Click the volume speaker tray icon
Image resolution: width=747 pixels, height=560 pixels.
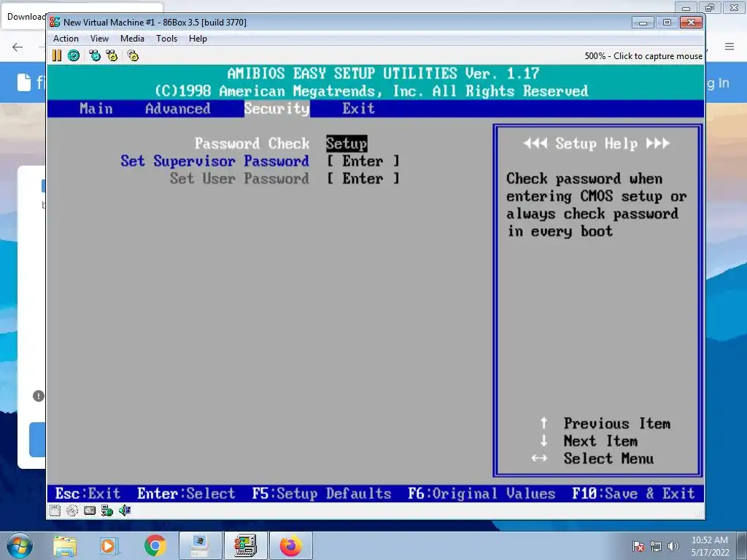[673, 546]
